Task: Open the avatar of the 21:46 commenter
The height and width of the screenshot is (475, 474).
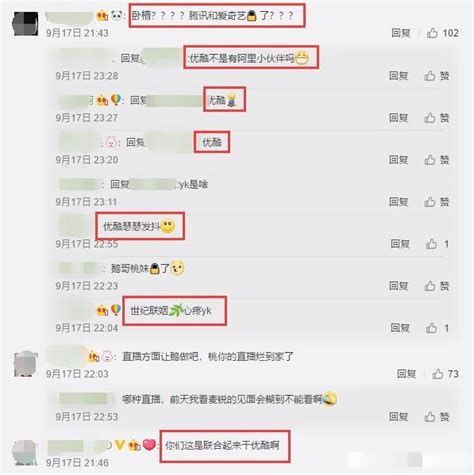Action: coord(25,452)
